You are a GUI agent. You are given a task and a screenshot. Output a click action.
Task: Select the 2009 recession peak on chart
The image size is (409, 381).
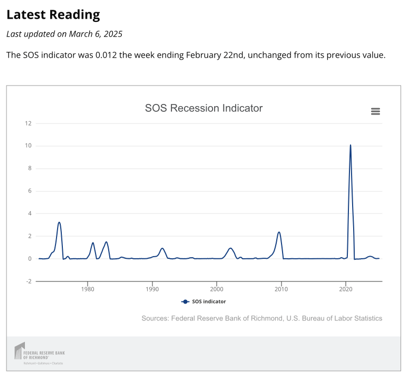pyautogui.click(x=279, y=232)
